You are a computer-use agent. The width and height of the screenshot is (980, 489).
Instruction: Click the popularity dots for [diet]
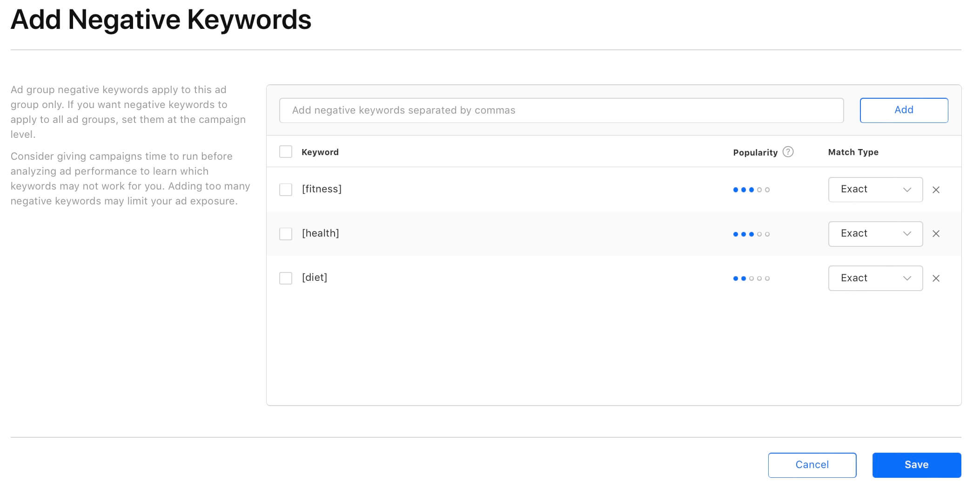coord(751,278)
